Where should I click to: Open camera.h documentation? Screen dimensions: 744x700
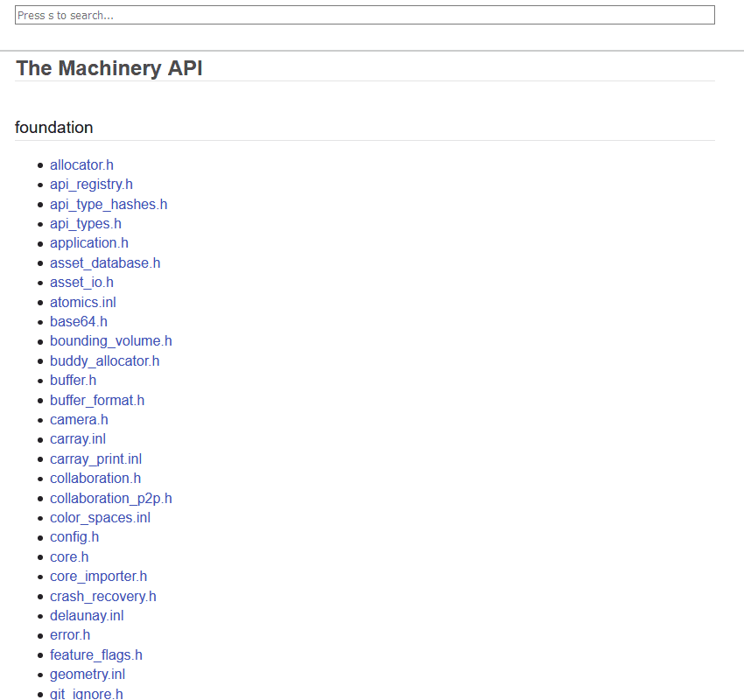pyautogui.click(x=79, y=420)
